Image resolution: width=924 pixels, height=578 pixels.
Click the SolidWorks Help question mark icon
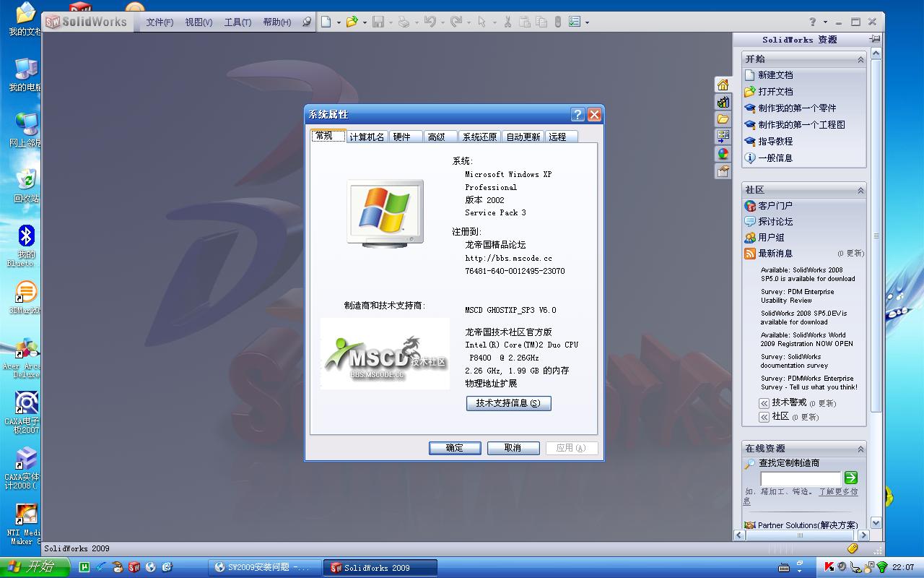pos(813,22)
